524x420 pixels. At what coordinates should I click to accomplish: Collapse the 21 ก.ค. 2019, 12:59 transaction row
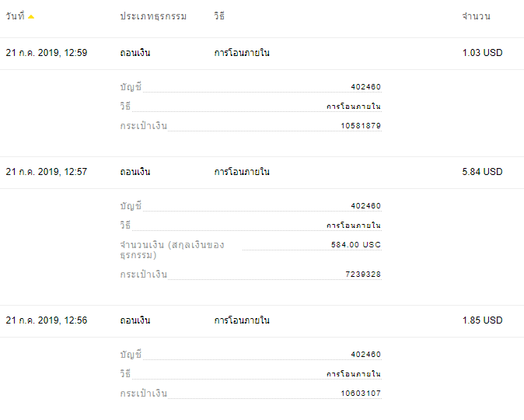point(262,54)
